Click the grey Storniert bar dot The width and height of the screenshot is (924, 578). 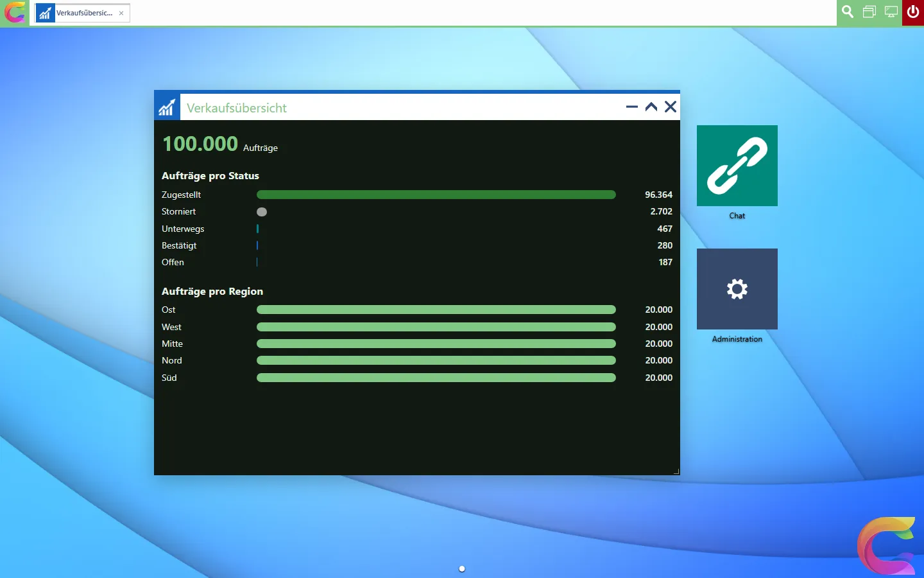262,212
